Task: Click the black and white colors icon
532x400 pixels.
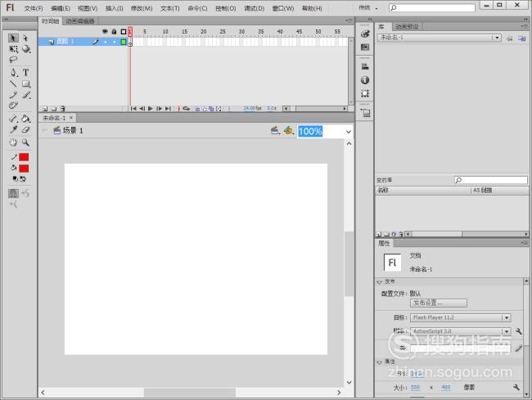Action: pyautogui.click(x=16, y=178)
